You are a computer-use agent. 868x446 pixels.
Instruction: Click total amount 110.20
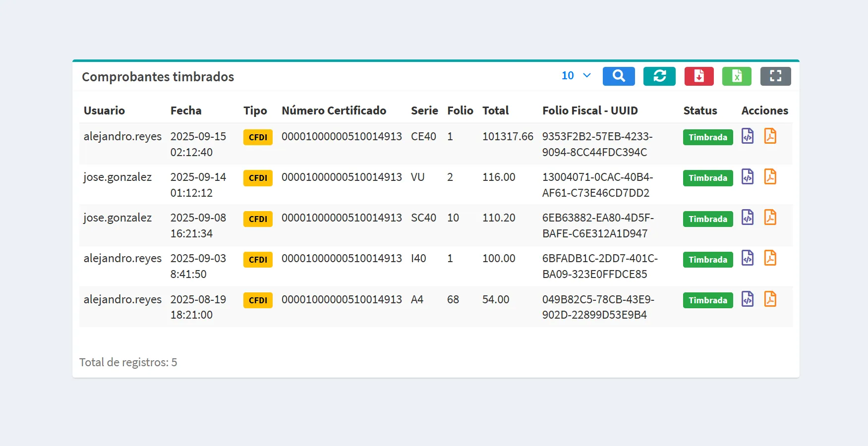[499, 218]
